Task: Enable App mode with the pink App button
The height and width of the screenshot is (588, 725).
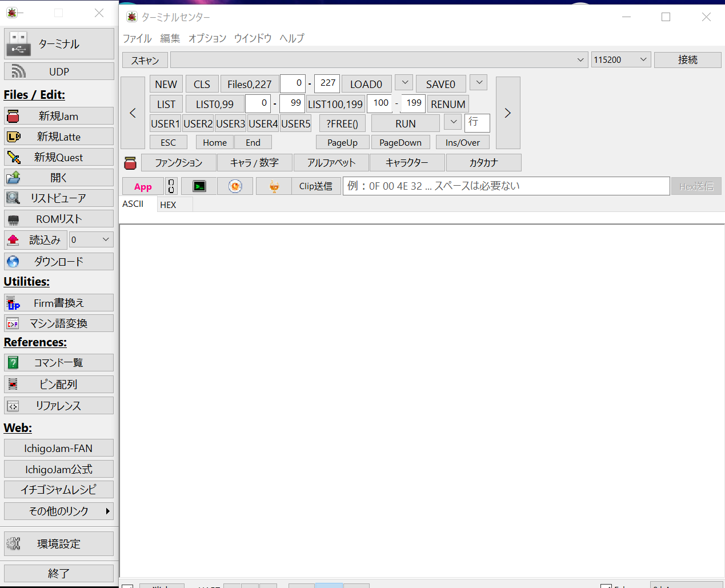Action: (142, 186)
